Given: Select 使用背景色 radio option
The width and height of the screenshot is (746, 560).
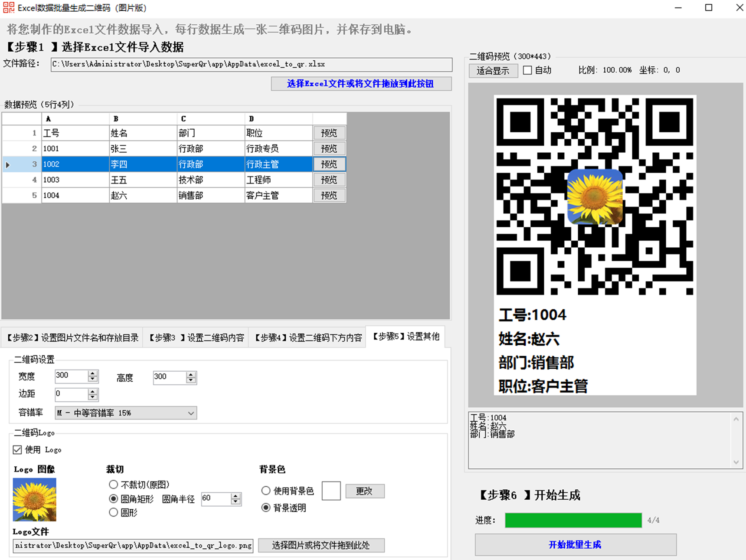Looking at the screenshot, I should tap(266, 491).
